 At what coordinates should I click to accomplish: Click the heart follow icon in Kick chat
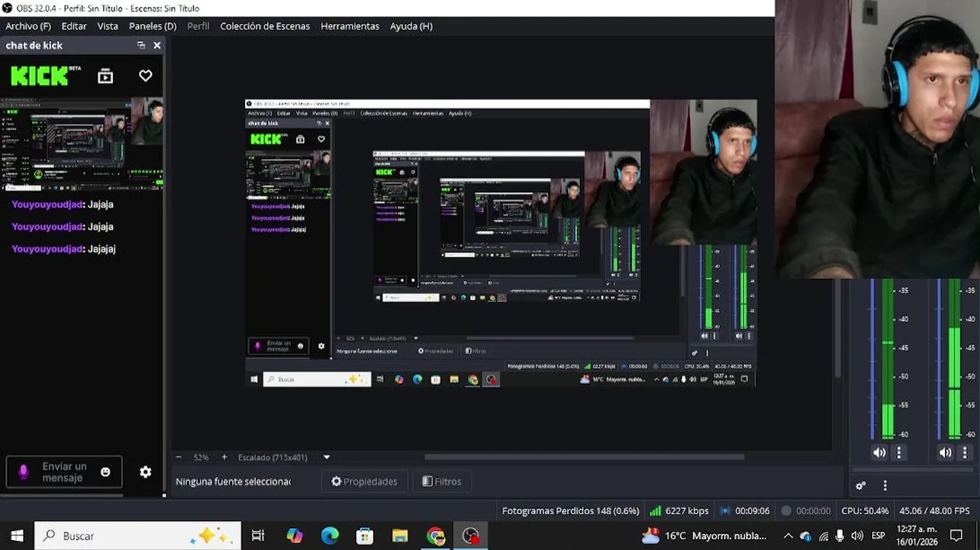(x=145, y=76)
